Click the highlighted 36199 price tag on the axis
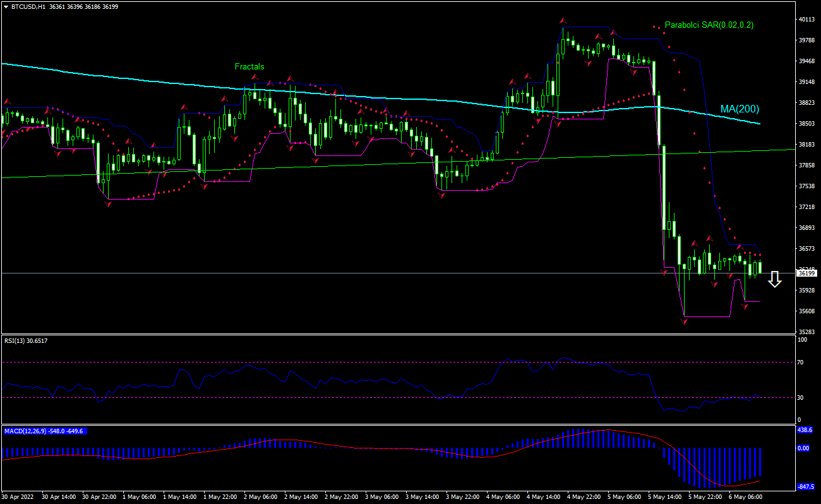This screenshot has height=504, width=821. click(805, 273)
